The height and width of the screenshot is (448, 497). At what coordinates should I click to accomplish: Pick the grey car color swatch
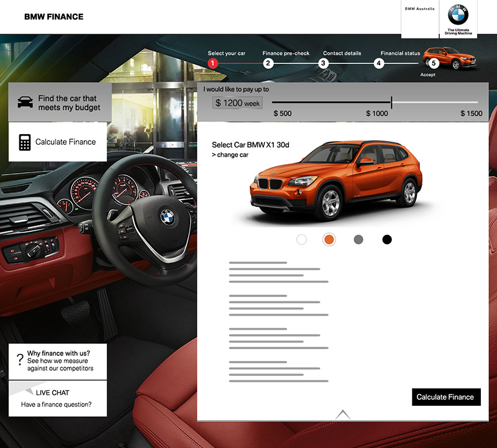pos(358,240)
